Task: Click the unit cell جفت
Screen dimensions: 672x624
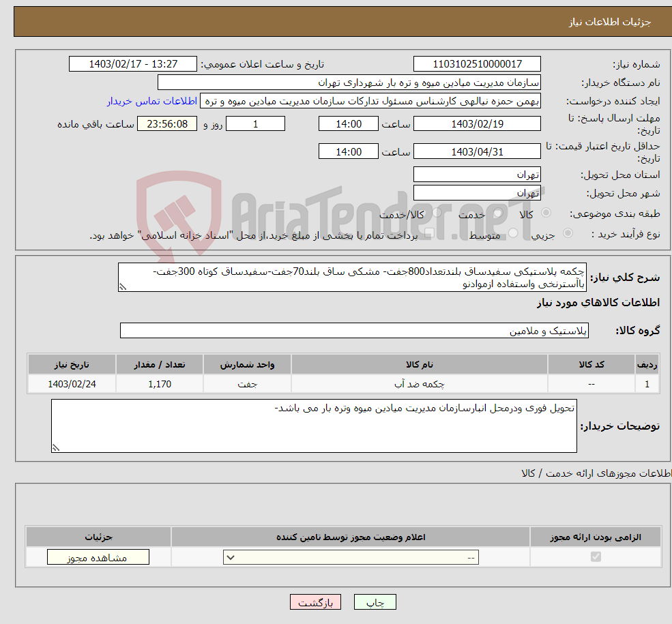Action: click(x=247, y=384)
